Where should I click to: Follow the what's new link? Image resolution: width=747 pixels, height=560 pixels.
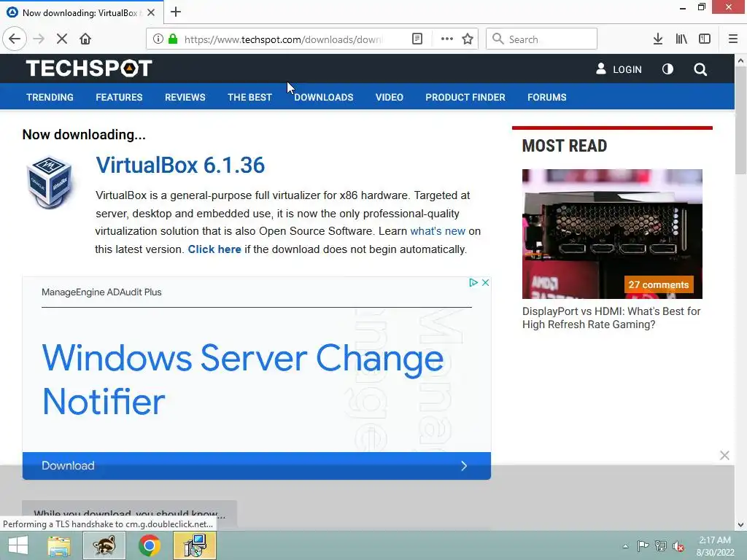[438, 231]
